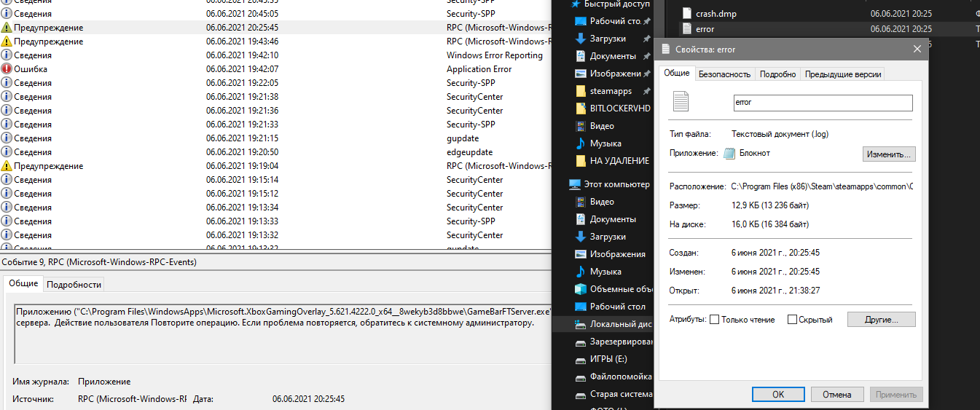Click the Другие... attributes button
This screenshot has width=980, height=410.
pyautogui.click(x=879, y=320)
